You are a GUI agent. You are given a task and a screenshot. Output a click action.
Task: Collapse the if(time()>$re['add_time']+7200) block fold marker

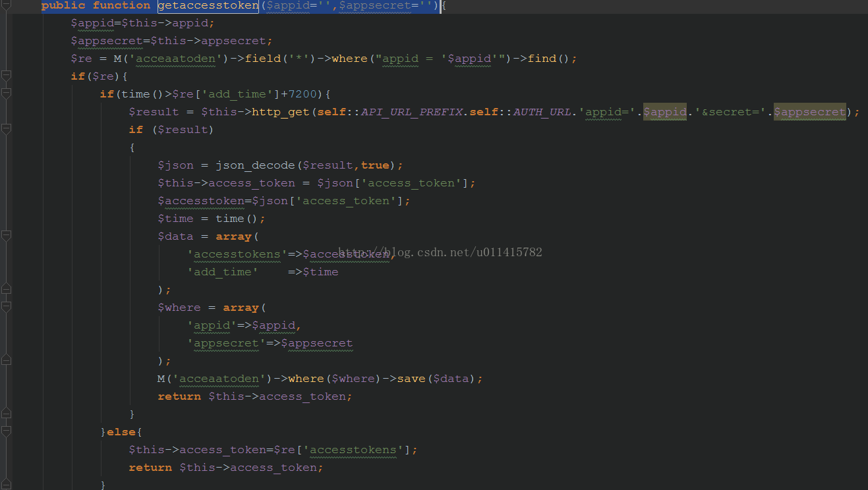pos(6,94)
